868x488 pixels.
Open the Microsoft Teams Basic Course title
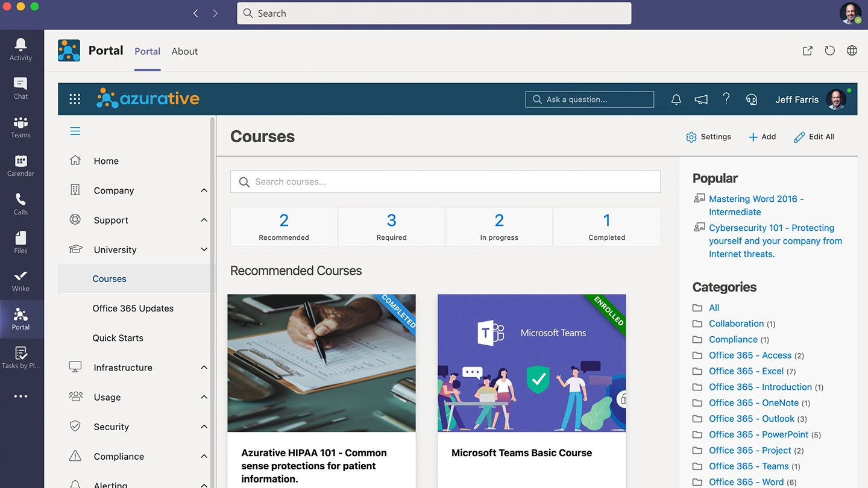(522, 453)
